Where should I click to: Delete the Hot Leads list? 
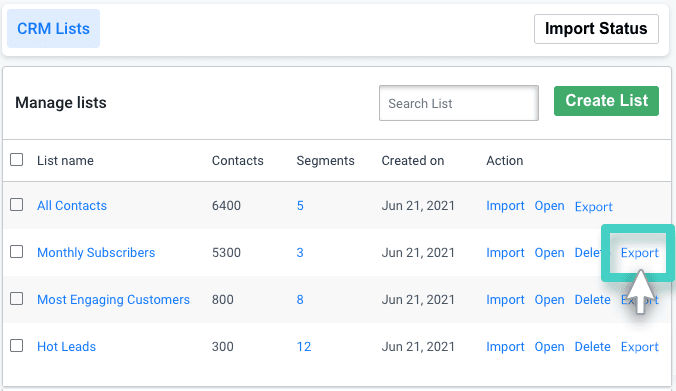[x=593, y=347]
